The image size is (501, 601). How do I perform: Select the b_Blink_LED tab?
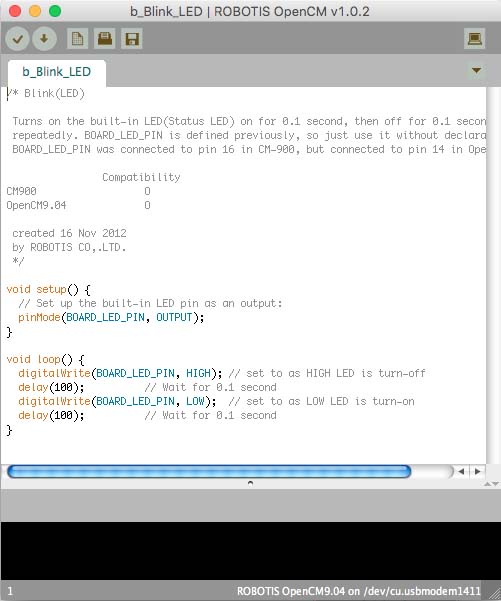[56, 72]
